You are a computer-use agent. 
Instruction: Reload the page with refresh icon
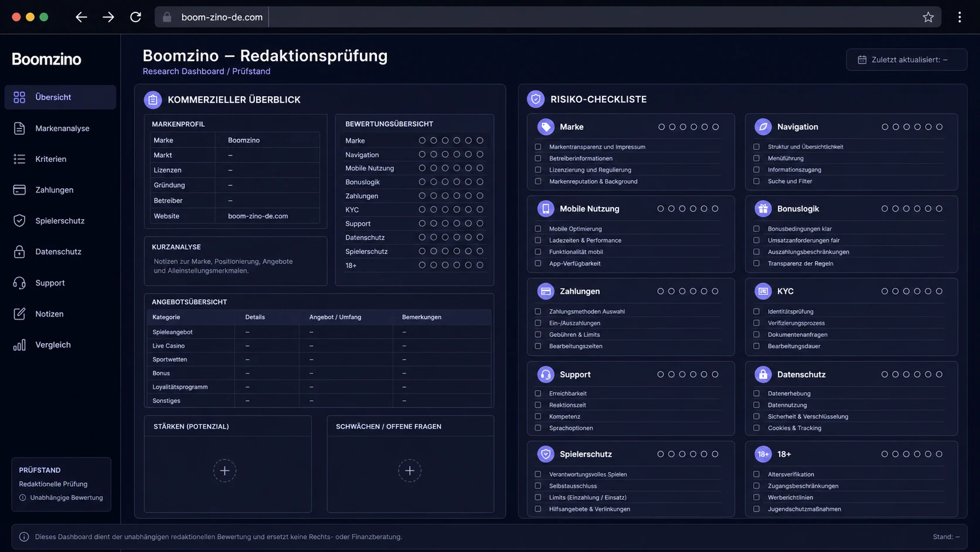click(x=135, y=17)
